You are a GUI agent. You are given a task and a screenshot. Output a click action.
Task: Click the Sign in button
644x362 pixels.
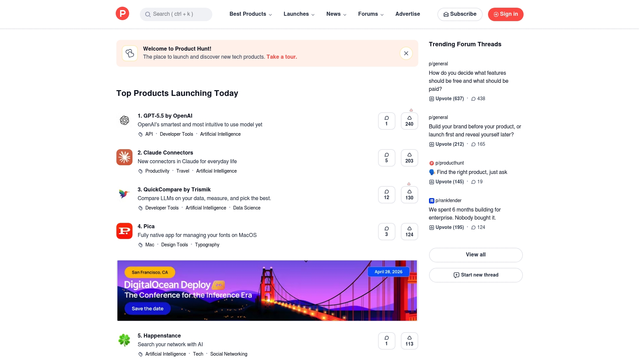tap(505, 14)
